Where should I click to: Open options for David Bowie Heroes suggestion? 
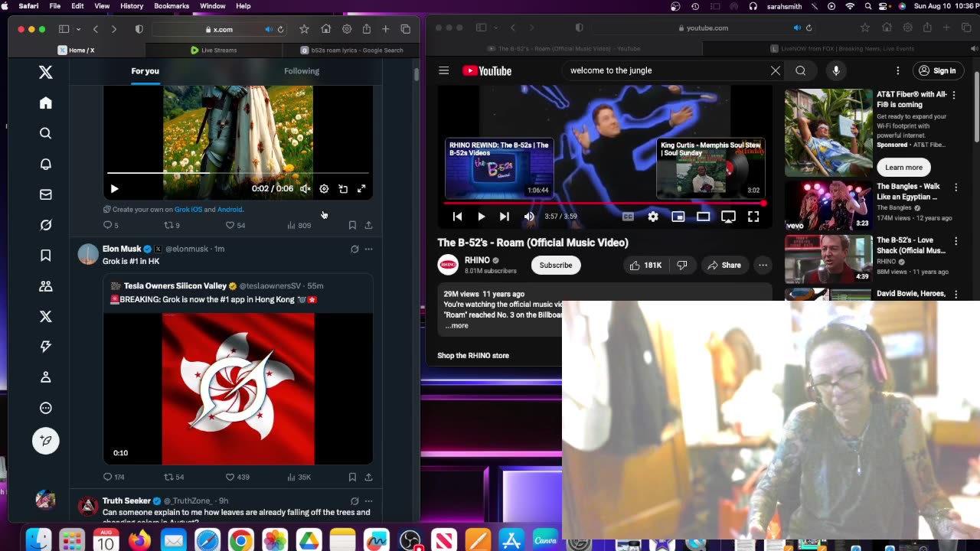pos(955,294)
